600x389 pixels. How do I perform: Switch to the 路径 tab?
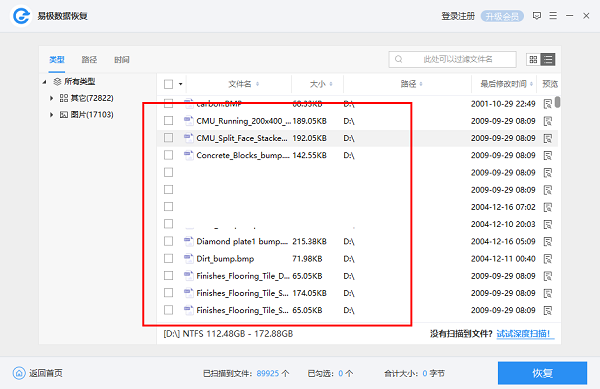(x=89, y=60)
